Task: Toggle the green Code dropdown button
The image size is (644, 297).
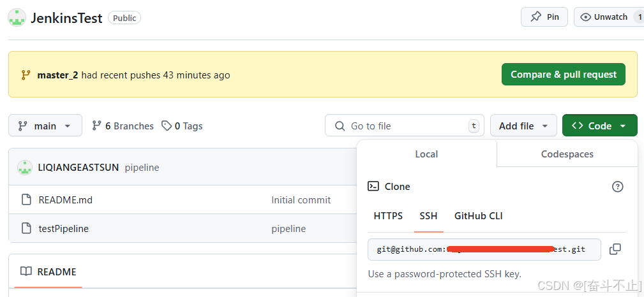Action: click(600, 126)
